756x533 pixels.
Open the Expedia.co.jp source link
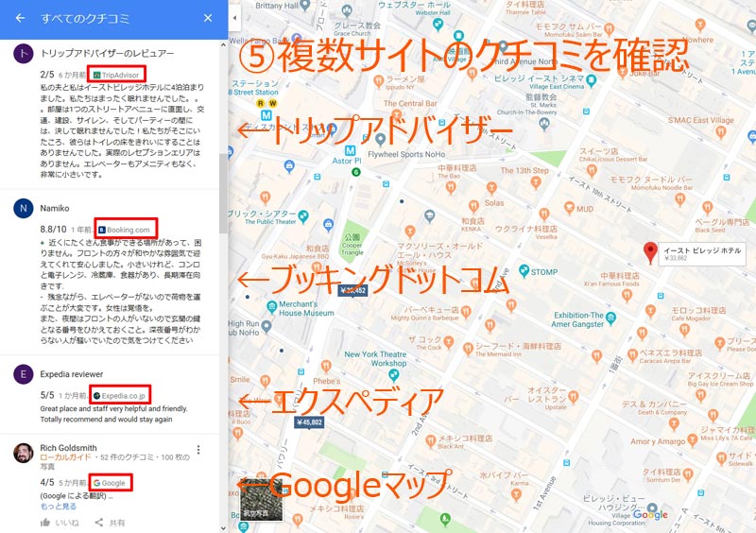[119, 396]
